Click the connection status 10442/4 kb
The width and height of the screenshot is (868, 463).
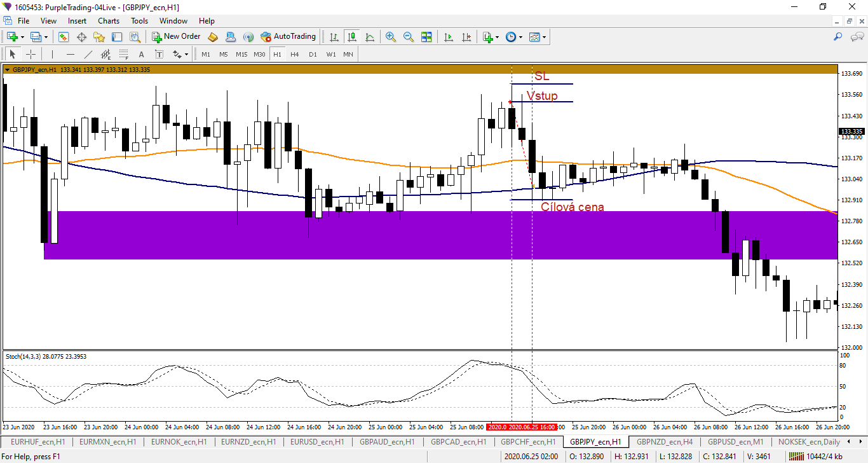pyautogui.click(x=816, y=456)
